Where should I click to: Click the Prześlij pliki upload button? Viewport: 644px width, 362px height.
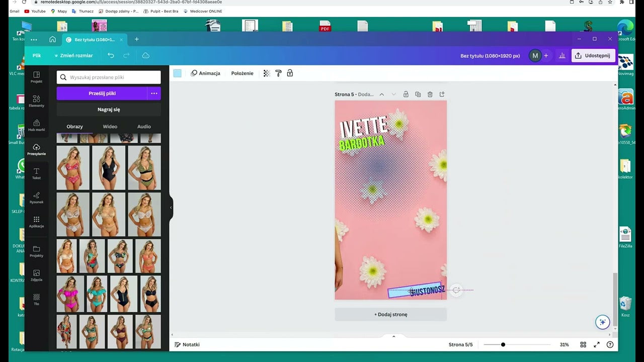click(102, 93)
